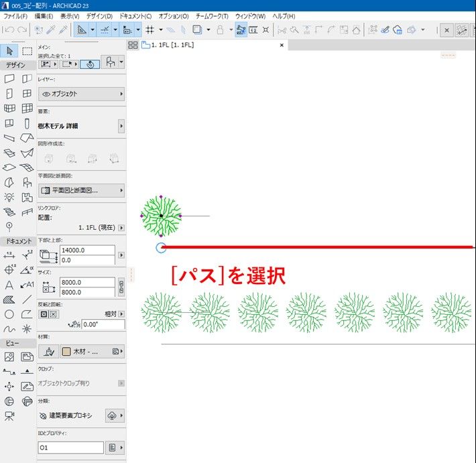
Task: Toggle Quick Selection magnet button
Action: [90, 64]
